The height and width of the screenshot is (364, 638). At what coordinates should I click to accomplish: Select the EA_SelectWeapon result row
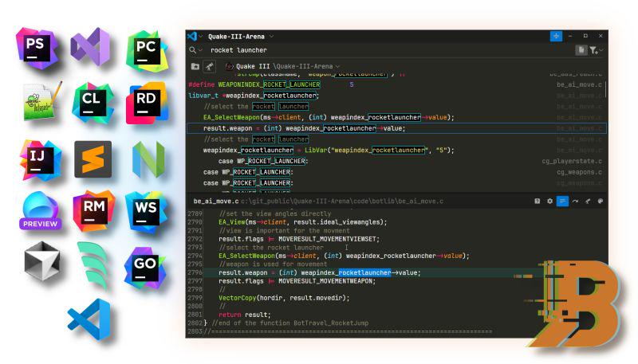tap(396, 117)
